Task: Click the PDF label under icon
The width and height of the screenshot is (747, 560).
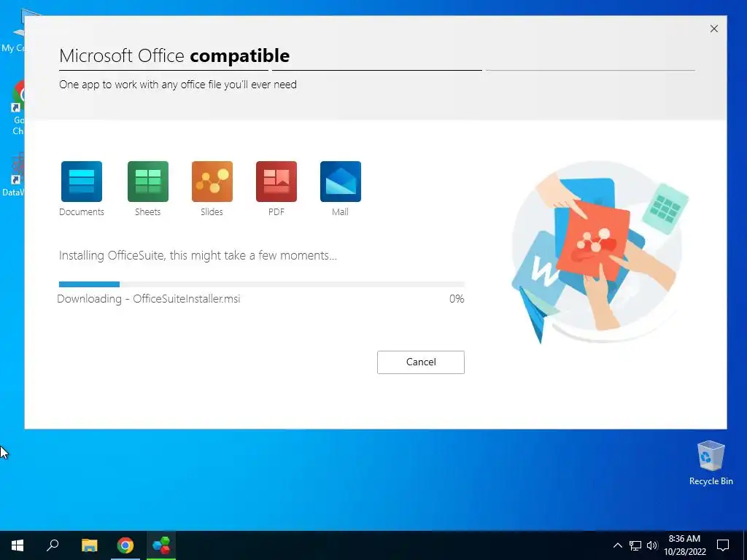Action: 276,212
